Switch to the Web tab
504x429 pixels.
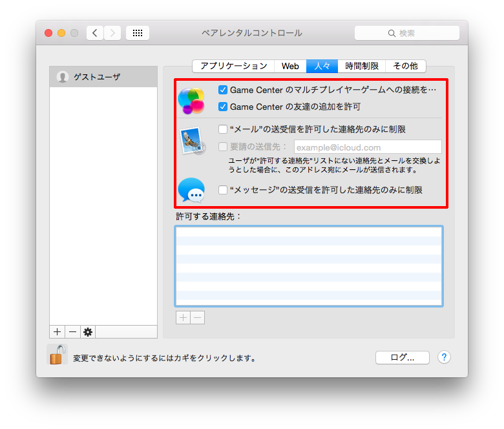tap(290, 66)
